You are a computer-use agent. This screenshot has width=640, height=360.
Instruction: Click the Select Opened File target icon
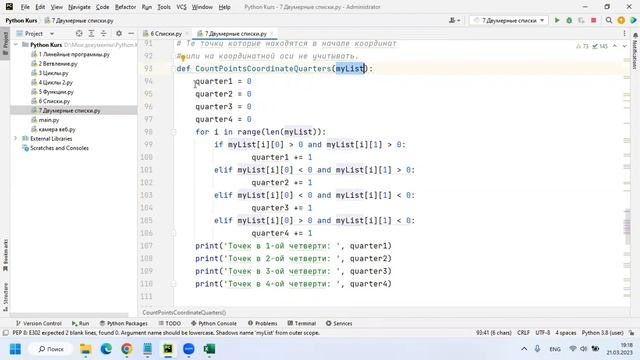(79, 33)
